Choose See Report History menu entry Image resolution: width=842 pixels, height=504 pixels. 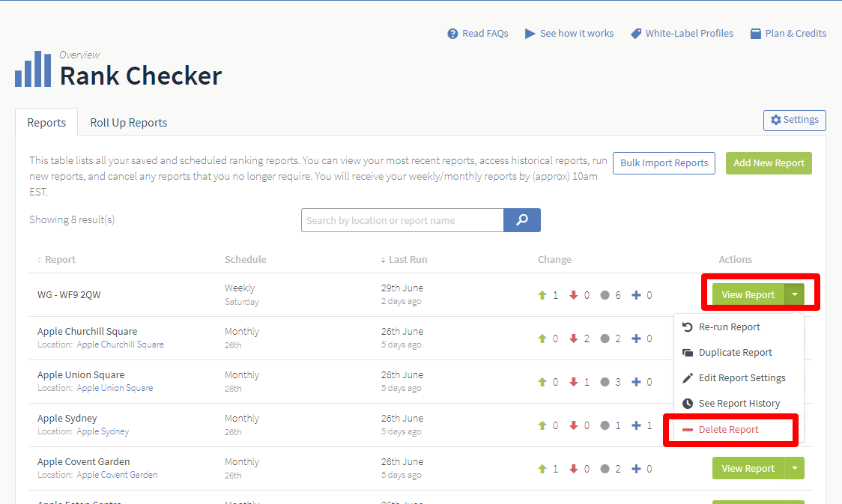[x=739, y=403]
